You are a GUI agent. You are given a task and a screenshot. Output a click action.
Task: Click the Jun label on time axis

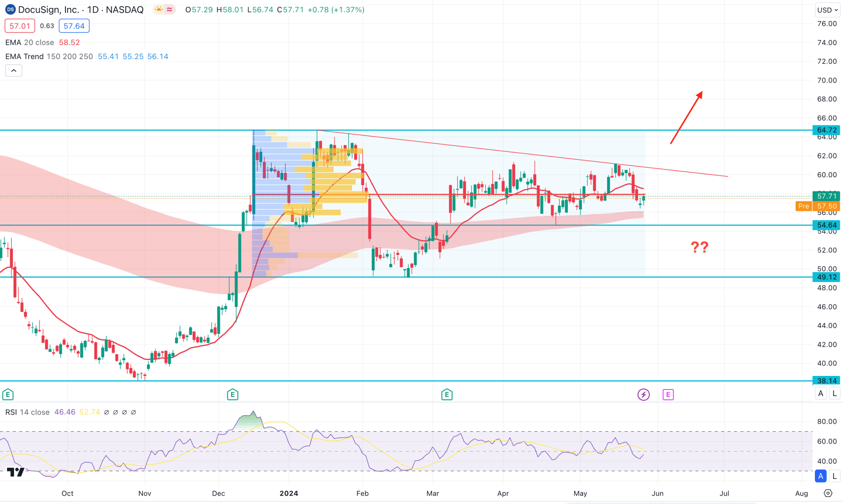pos(657,493)
